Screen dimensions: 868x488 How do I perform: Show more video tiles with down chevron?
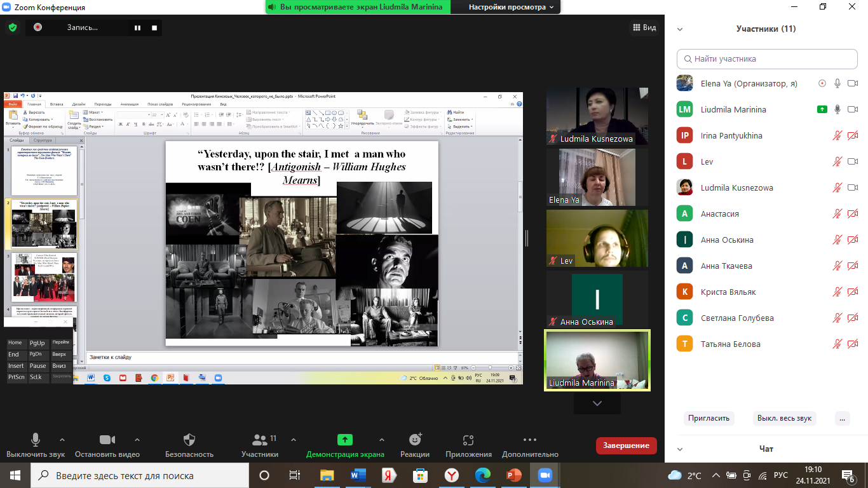tap(597, 403)
